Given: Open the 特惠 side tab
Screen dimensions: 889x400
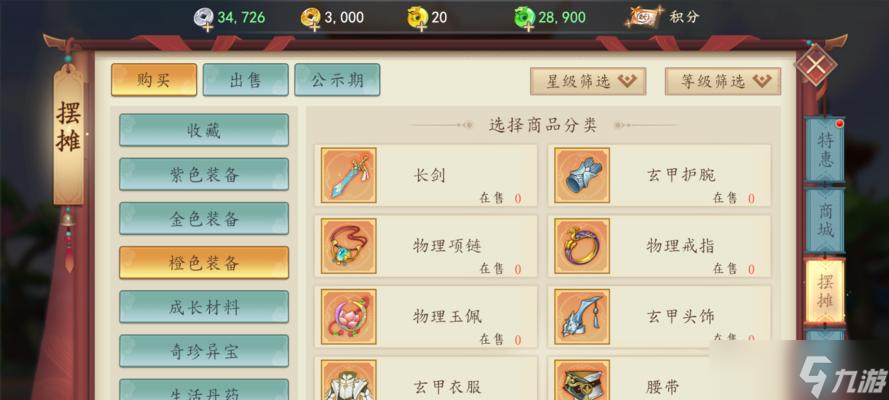Looking at the screenshot, I should 825,150.
